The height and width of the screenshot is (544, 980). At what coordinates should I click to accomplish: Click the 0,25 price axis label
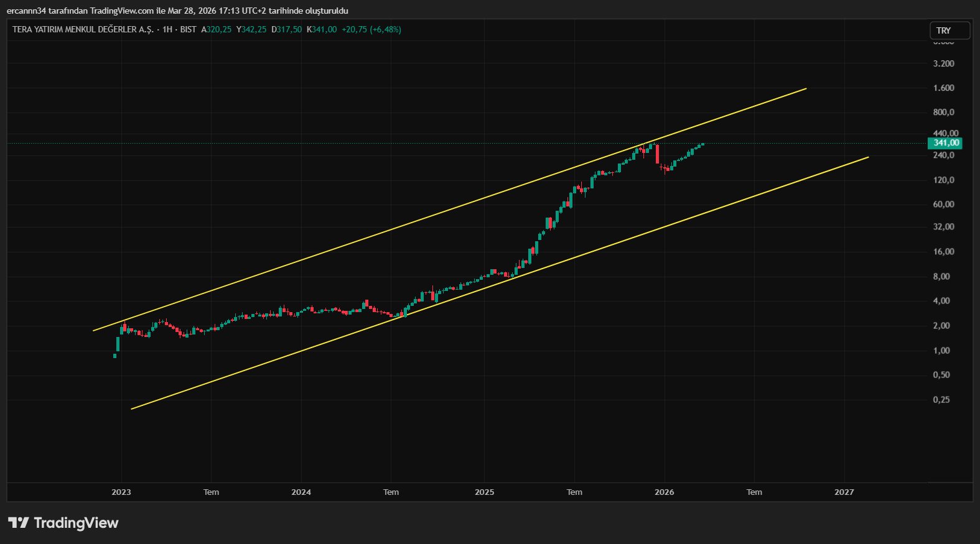[x=941, y=399]
